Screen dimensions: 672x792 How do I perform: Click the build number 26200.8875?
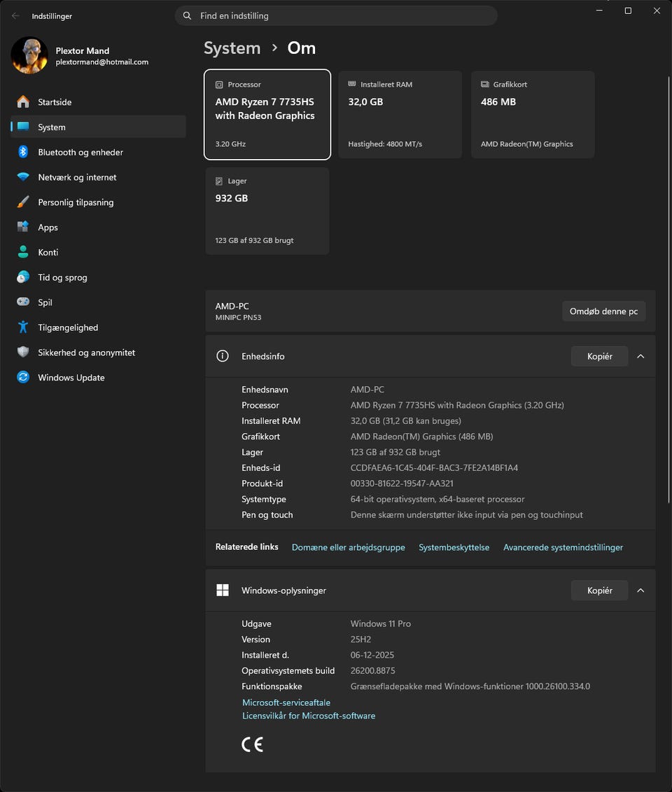(373, 670)
